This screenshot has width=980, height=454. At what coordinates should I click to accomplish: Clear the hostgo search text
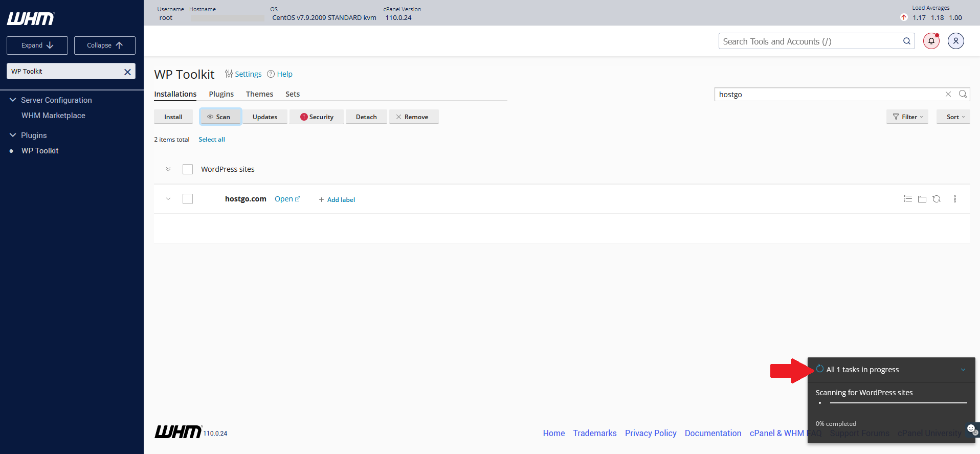pyautogui.click(x=948, y=94)
